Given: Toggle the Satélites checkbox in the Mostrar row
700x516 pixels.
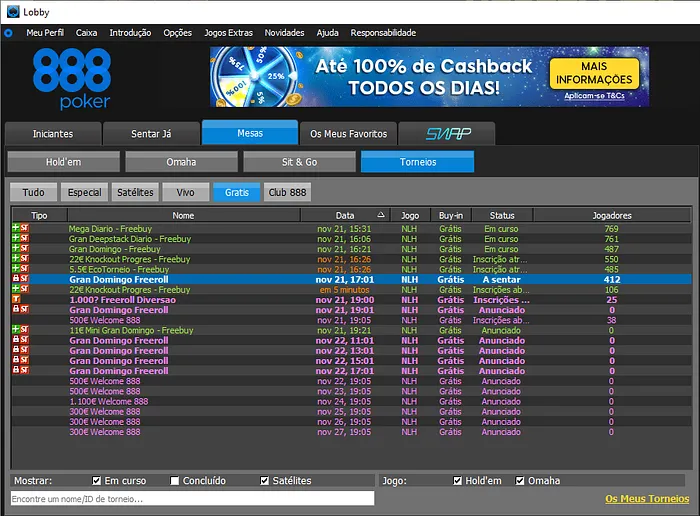Looking at the screenshot, I should [x=264, y=481].
